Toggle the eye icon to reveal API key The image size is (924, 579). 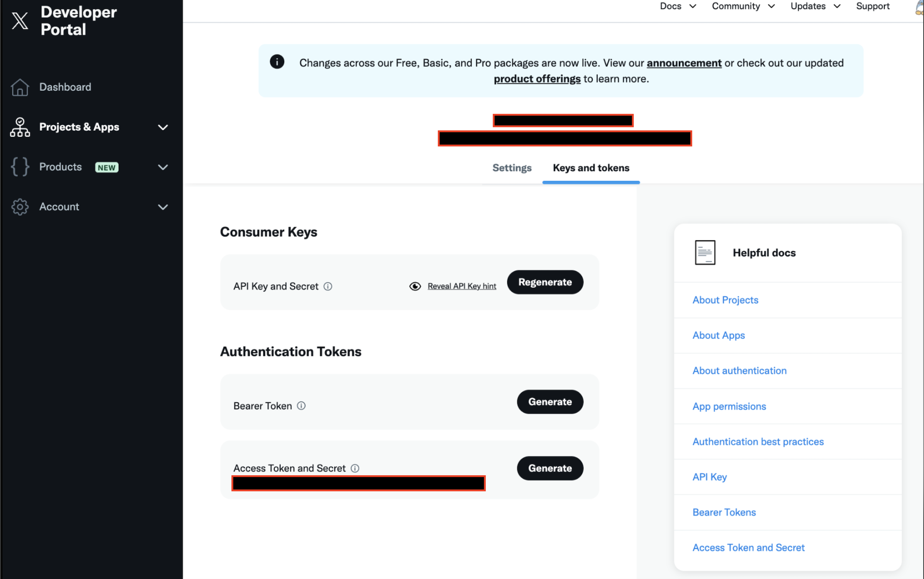[x=415, y=286]
